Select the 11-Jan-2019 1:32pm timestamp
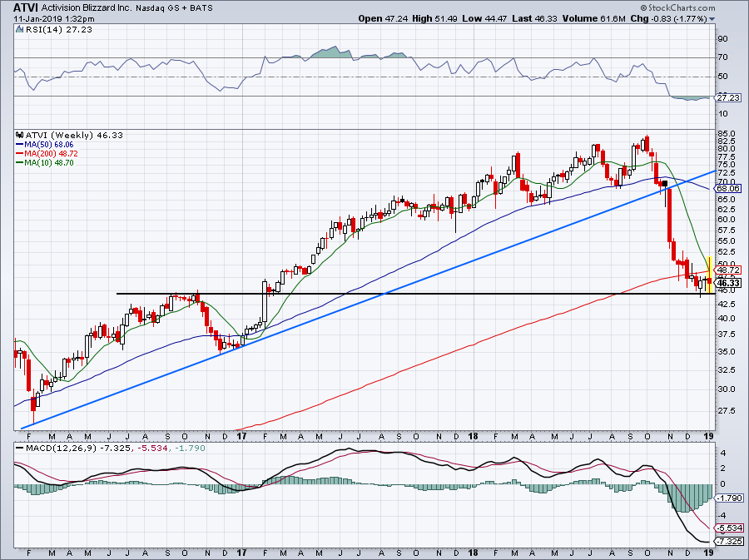Screen dimensions: 749x560 click(53, 19)
